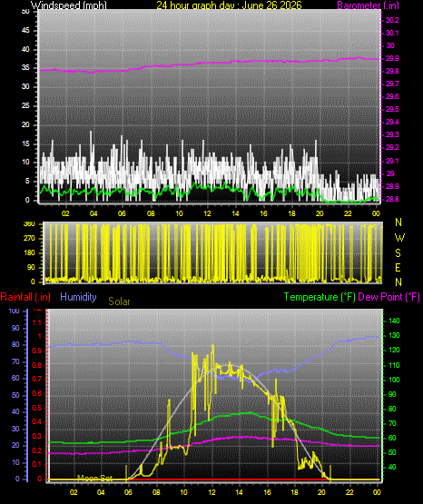
Task: Click the 18 hour tick on bottom graph
Action: tap(294, 492)
